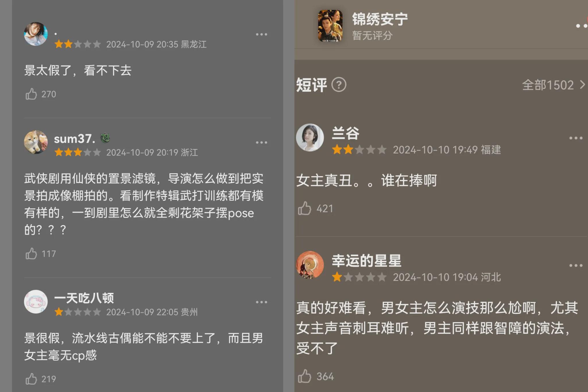Viewport: 588px width, 392px height.
Task: Open 一天吃八顿's user profile name
Action: point(84,298)
